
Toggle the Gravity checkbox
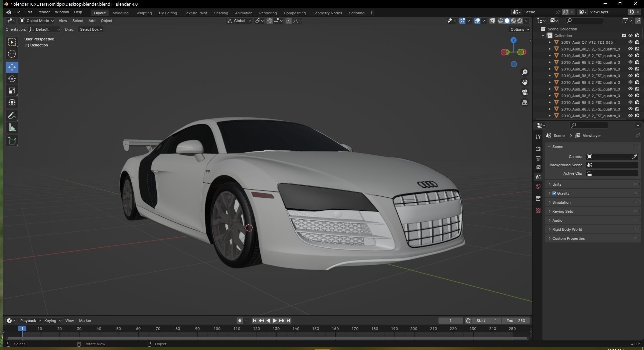point(554,193)
